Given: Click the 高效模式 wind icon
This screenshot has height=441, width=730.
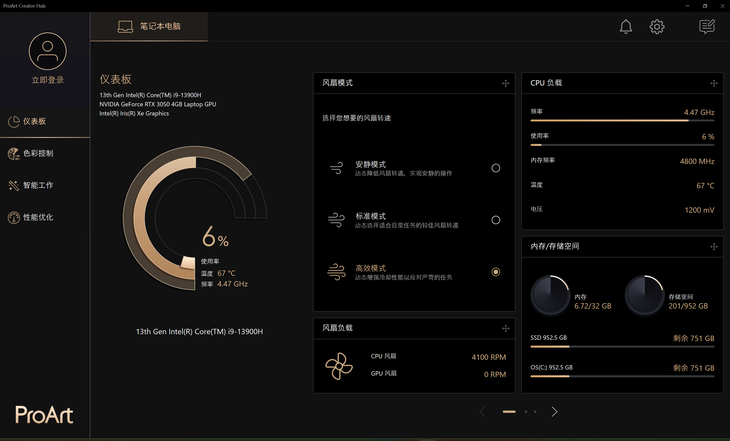Looking at the screenshot, I should click(x=337, y=271).
